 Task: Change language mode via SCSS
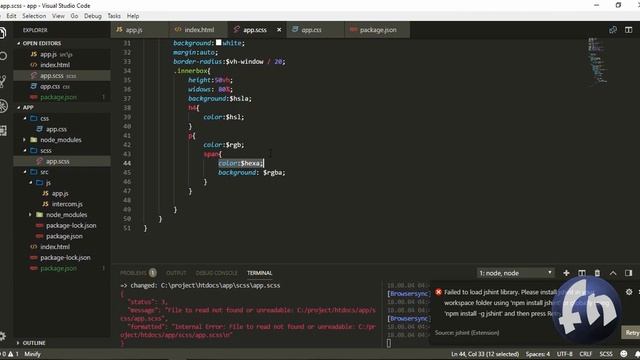click(x=606, y=354)
